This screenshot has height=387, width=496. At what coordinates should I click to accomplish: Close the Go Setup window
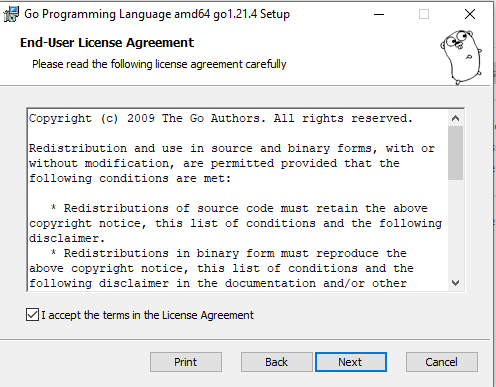click(470, 14)
